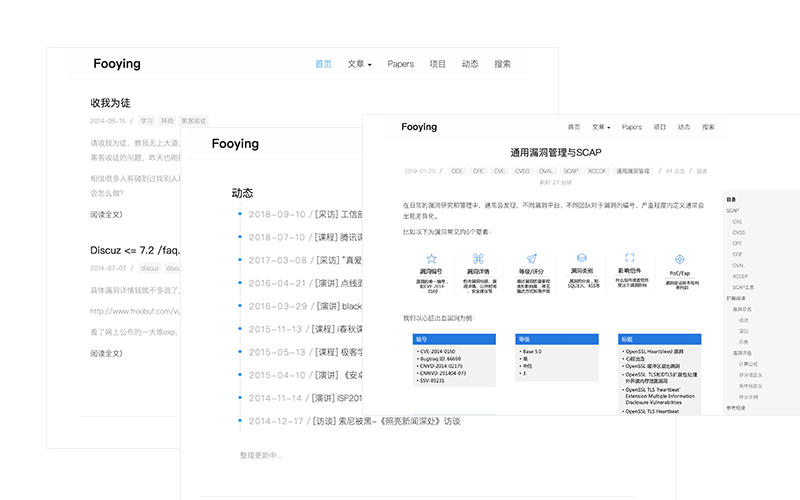Click the 学习 tag under 收我为徒
The width and height of the screenshot is (800, 500).
coord(146,121)
